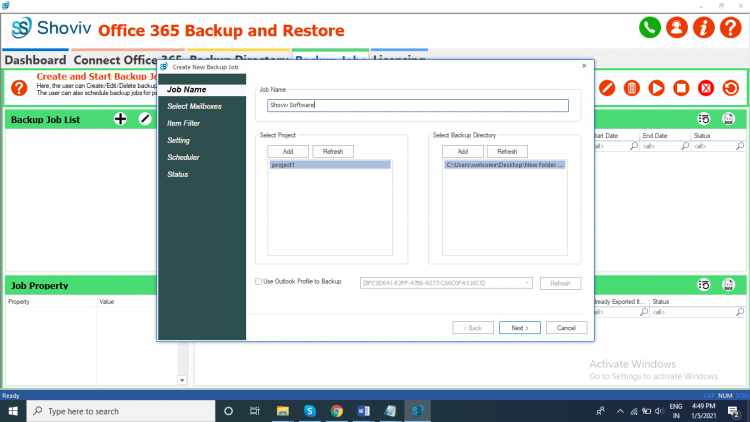The width and height of the screenshot is (750, 422).
Task: Click the taskbar search box
Action: pos(121,411)
